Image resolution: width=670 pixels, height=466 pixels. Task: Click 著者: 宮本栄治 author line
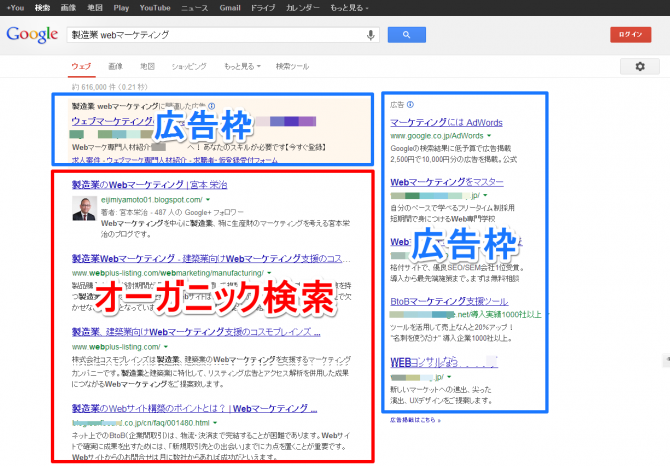172,212
